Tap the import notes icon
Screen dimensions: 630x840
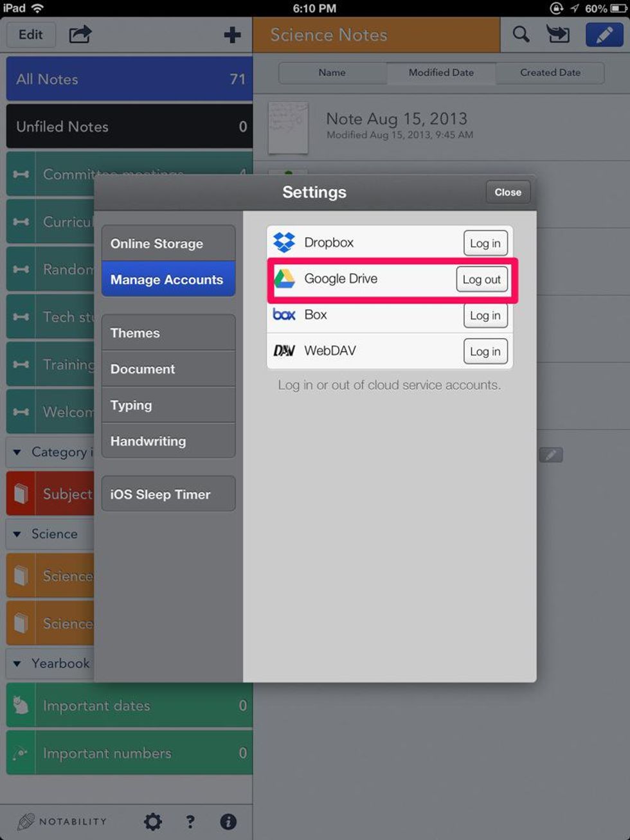pyautogui.click(x=558, y=34)
